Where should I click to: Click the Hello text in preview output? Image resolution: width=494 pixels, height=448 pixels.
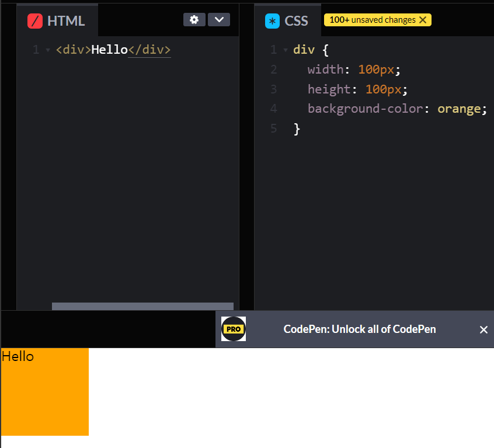pyautogui.click(x=18, y=357)
